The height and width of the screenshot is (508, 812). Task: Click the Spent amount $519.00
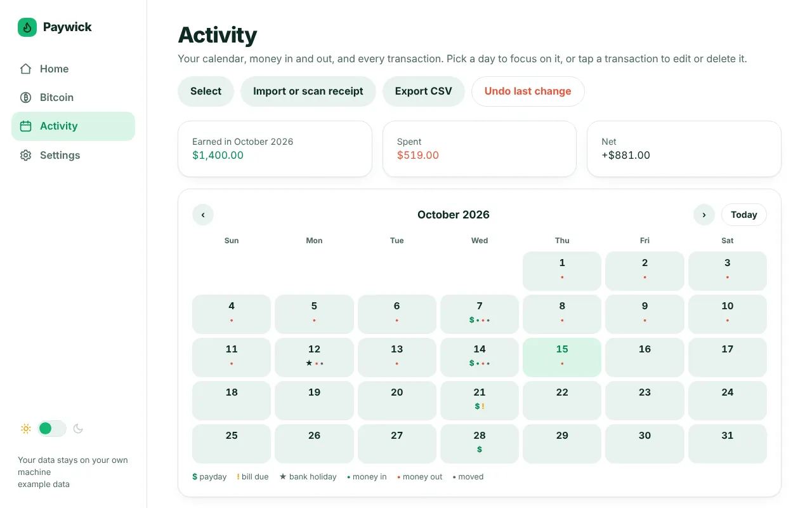[x=418, y=156]
